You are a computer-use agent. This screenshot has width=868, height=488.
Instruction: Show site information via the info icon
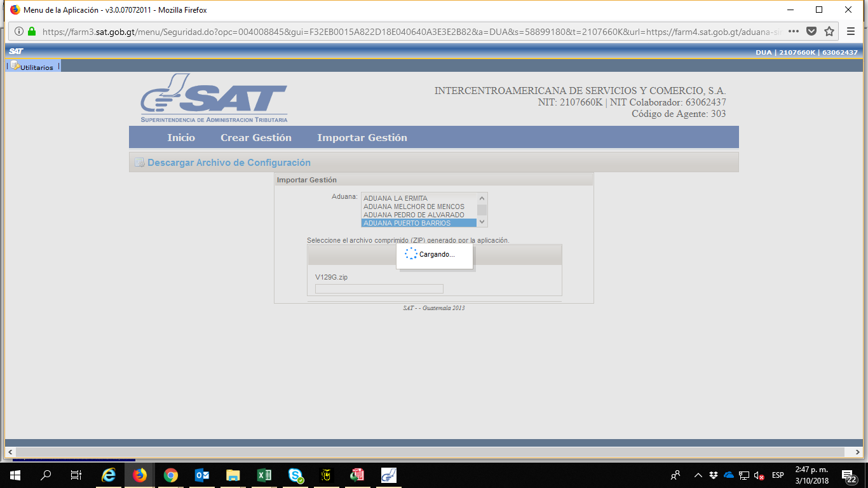[x=19, y=31]
